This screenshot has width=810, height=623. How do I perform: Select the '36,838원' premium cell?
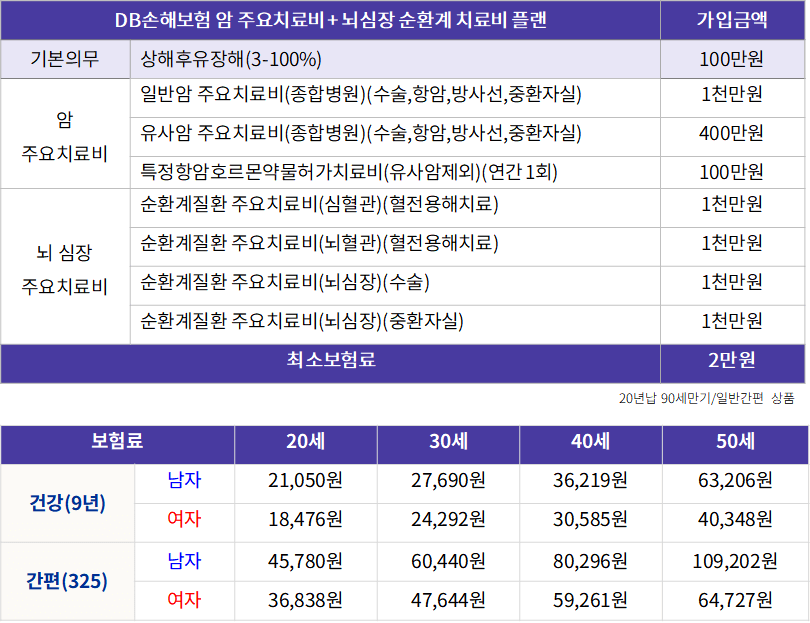[x=305, y=600]
